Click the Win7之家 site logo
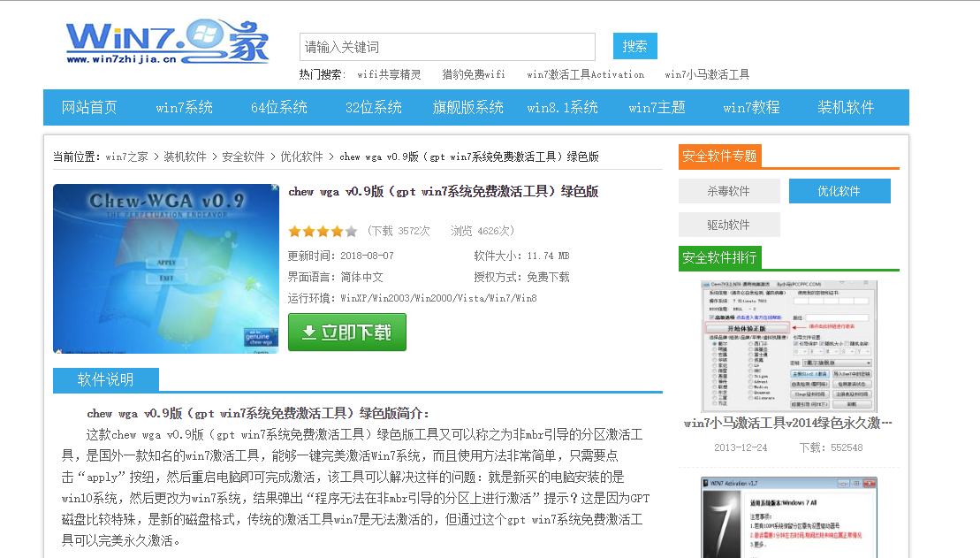 [x=167, y=42]
